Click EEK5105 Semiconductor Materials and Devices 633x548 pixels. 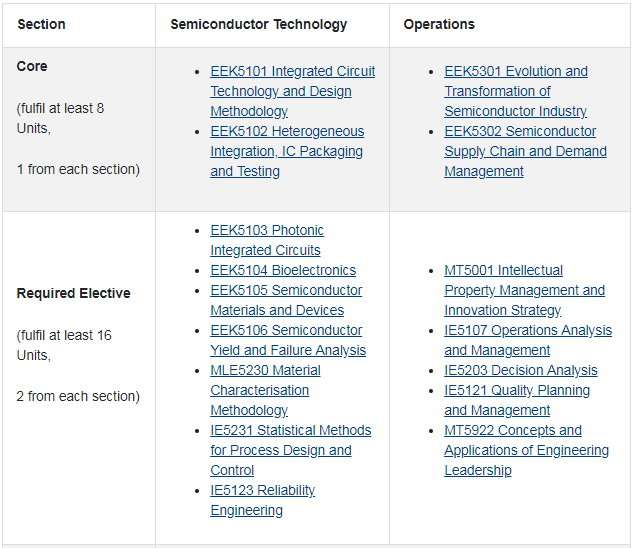286,300
